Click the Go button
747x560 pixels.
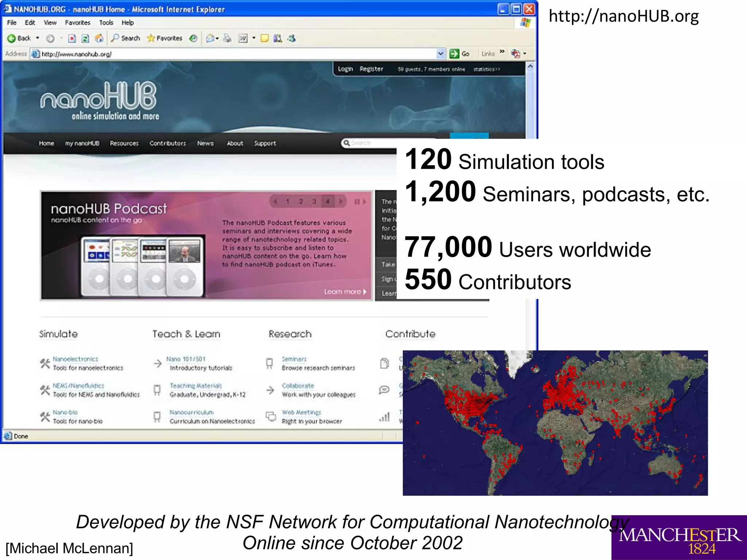tap(460, 54)
